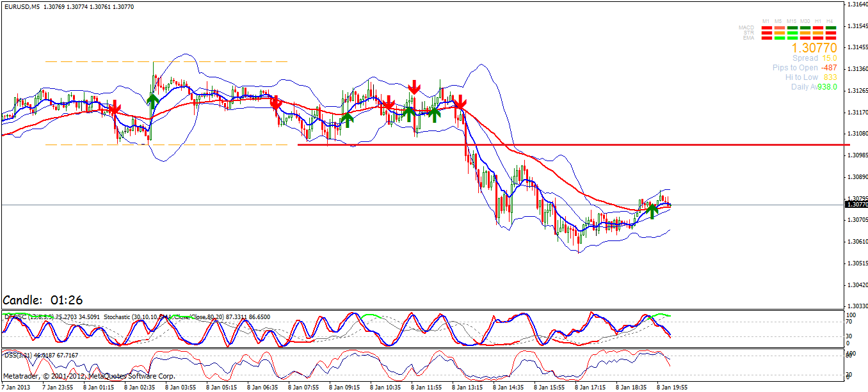868x392 pixels.
Task: Select the H1 timeframe column header
Action: point(817,20)
